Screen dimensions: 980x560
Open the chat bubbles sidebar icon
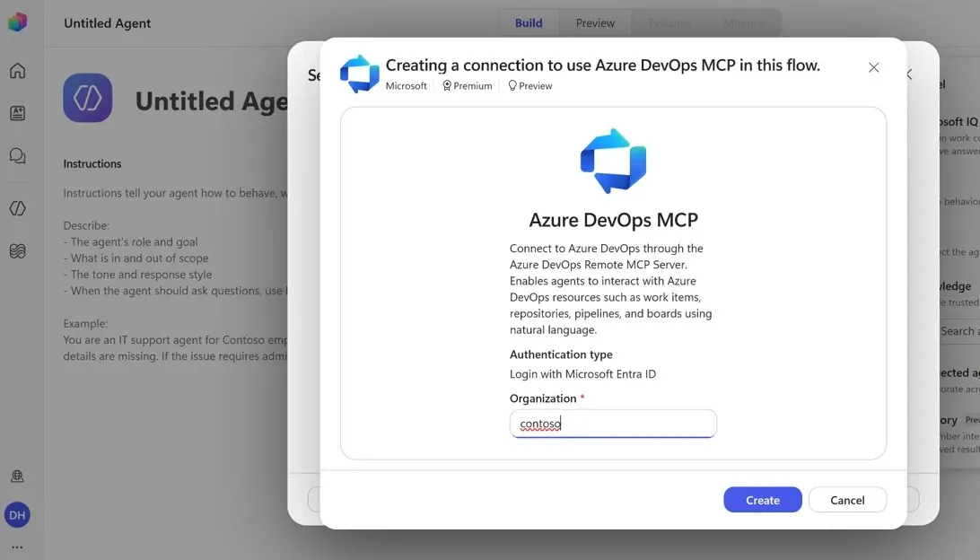click(18, 155)
